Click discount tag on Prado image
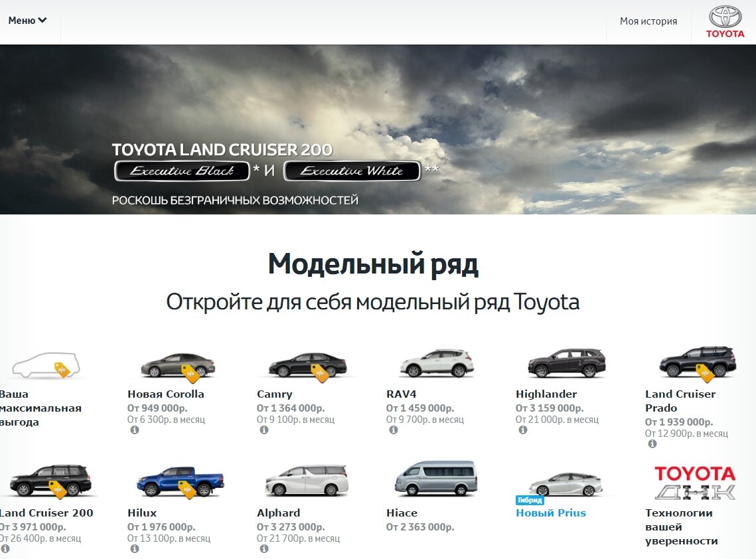The height and width of the screenshot is (559, 756). point(705,373)
